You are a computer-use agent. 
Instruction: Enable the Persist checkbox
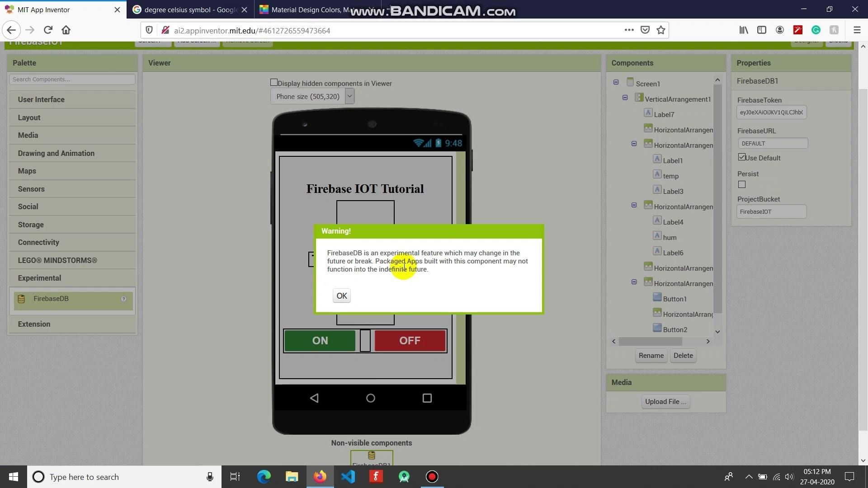741,184
